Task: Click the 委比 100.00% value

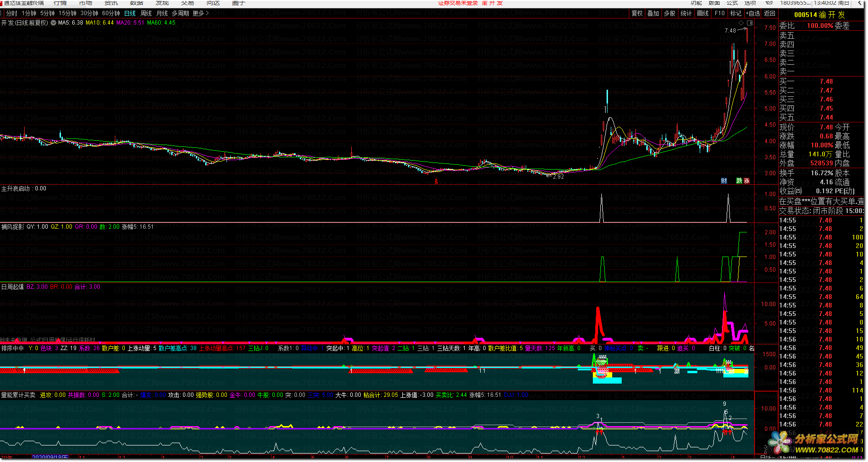Action: [x=820, y=26]
